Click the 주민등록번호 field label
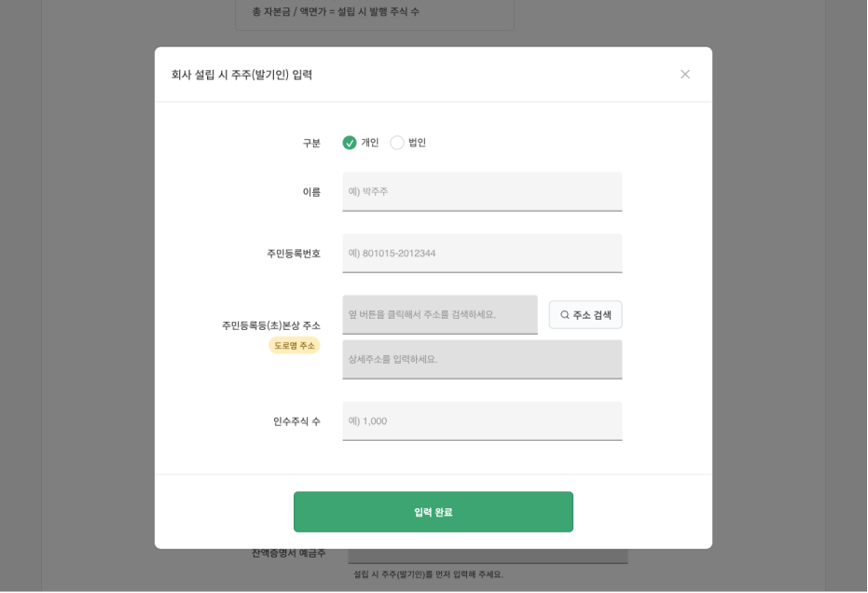This screenshot has height=593, width=868. (x=294, y=254)
